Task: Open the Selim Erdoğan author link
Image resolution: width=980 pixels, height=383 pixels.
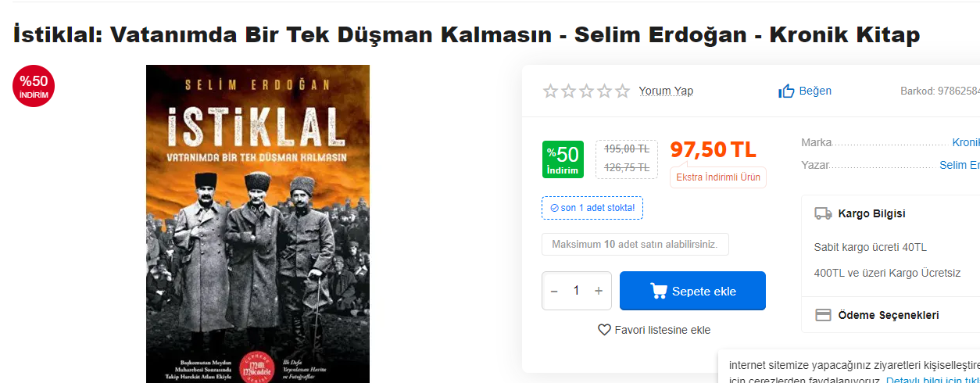Action: tap(960, 165)
